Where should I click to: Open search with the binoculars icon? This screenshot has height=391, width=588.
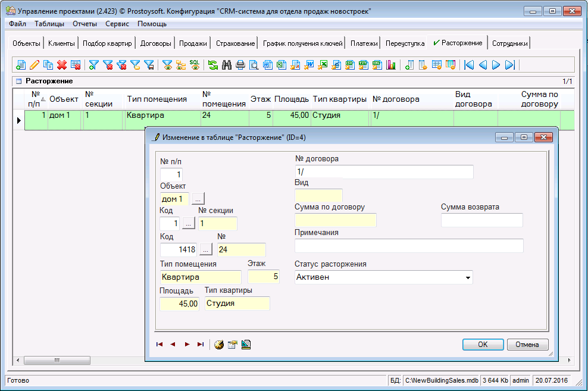coord(227,65)
